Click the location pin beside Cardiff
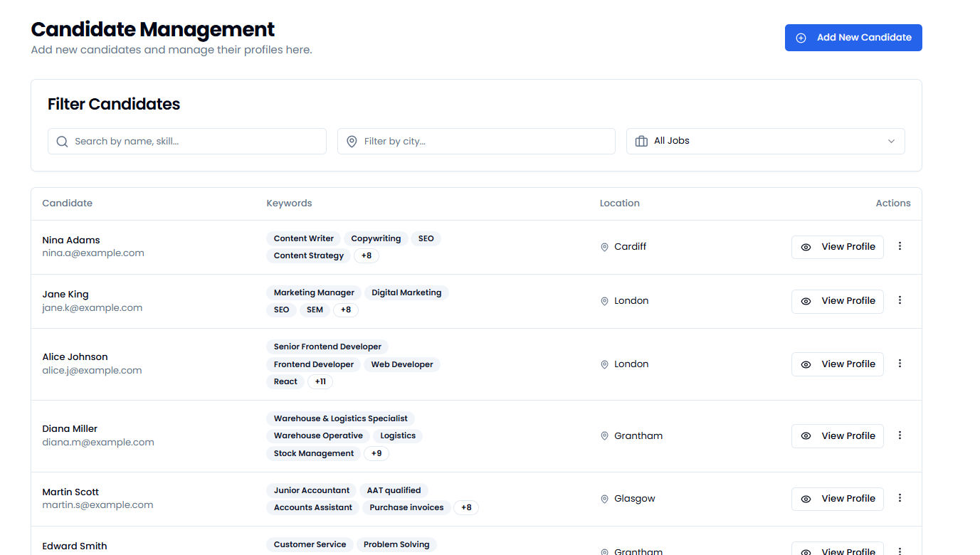980x555 pixels. pyautogui.click(x=604, y=246)
